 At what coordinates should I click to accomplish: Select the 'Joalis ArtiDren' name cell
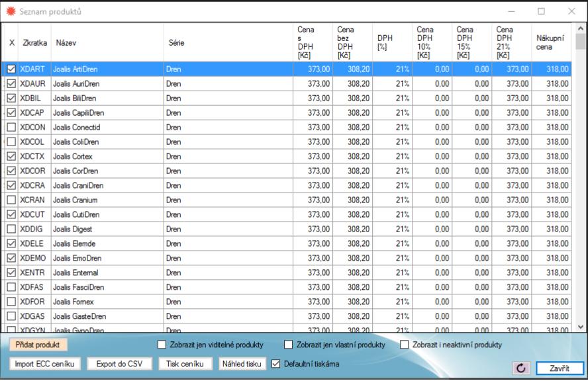click(x=107, y=69)
